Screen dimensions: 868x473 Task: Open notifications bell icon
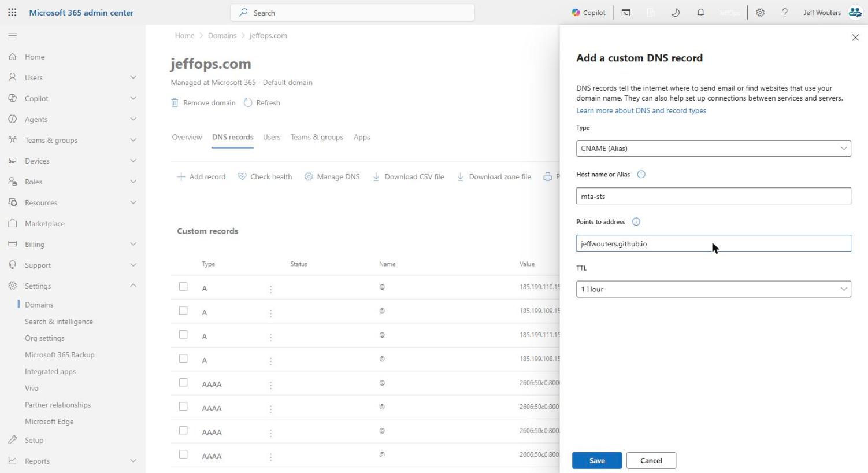700,13
